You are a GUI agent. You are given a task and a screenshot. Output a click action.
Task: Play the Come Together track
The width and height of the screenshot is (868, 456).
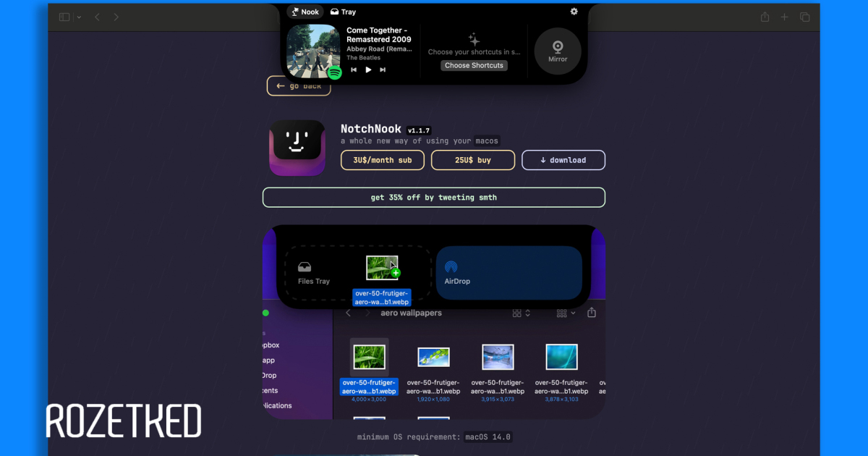tap(368, 69)
